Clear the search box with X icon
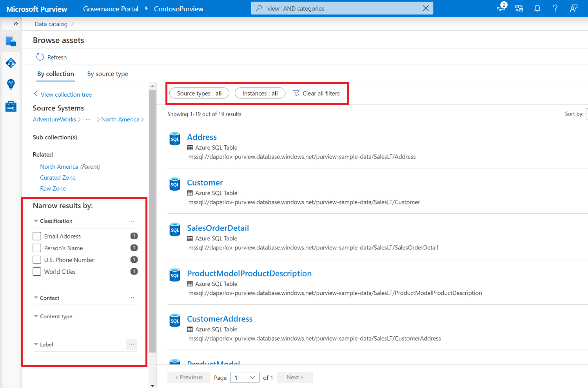Image resolution: width=588 pixels, height=388 pixels. pos(426,9)
